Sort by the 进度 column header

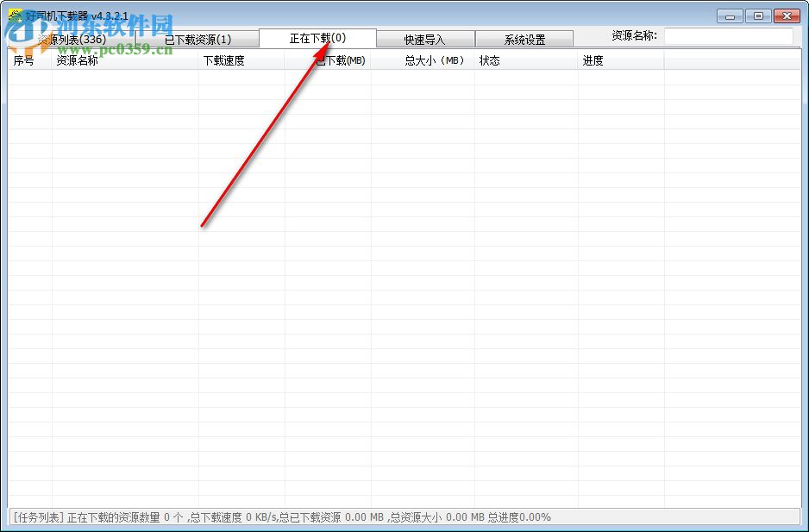coord(621,61)
